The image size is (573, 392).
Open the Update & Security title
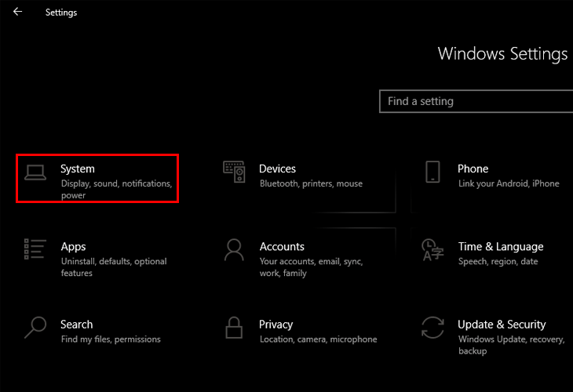click(502, 324)
